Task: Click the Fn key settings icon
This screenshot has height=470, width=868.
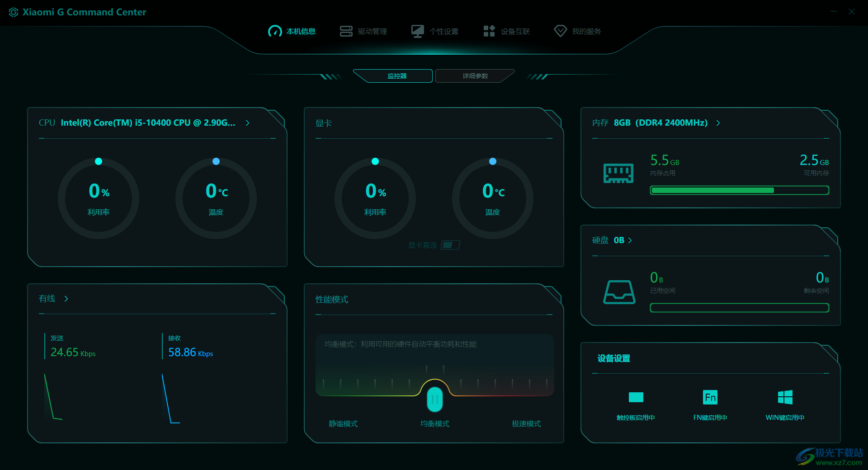Action: (710, 397)
